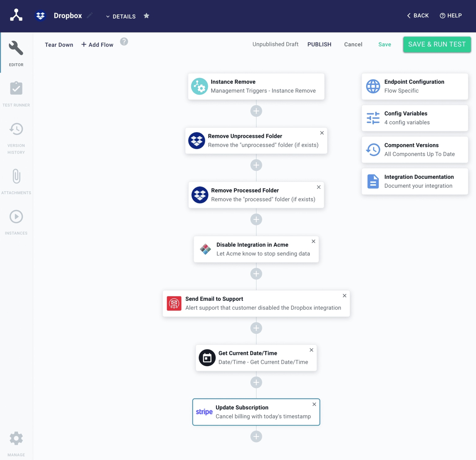Delete the Remove Unprocessed Folder step

pyautogui.click(x=322, y=133)
